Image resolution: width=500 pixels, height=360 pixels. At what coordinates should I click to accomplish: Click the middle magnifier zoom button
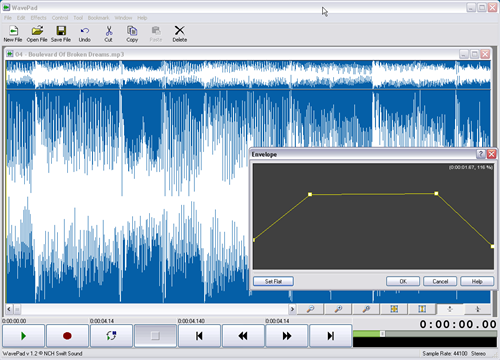[x=338, y=309]
